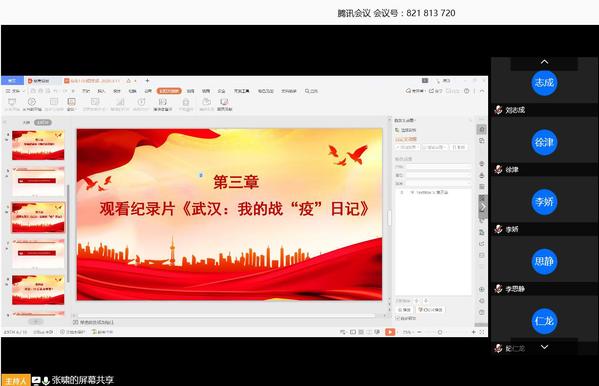Toggle auto preview checkbox in animation pane

pos(398,318)
